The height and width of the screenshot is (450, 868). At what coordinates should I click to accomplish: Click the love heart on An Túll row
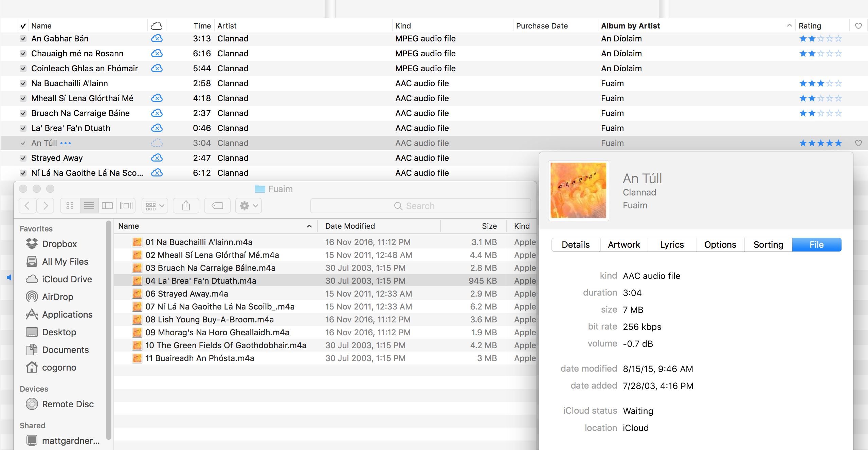[858, 143]
